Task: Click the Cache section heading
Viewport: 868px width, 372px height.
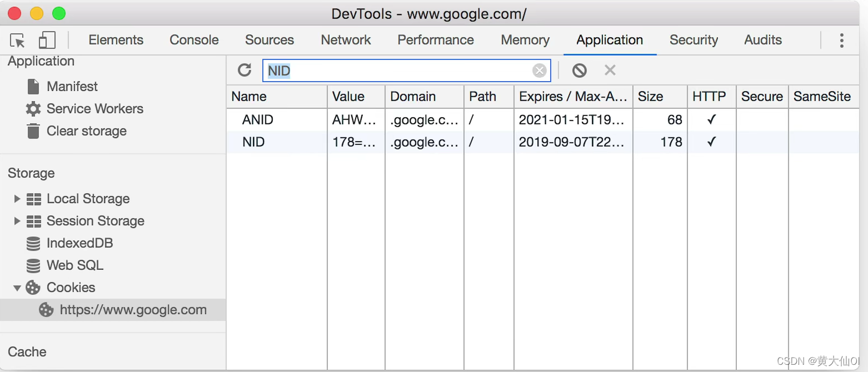Action: [x=27, y=352]
